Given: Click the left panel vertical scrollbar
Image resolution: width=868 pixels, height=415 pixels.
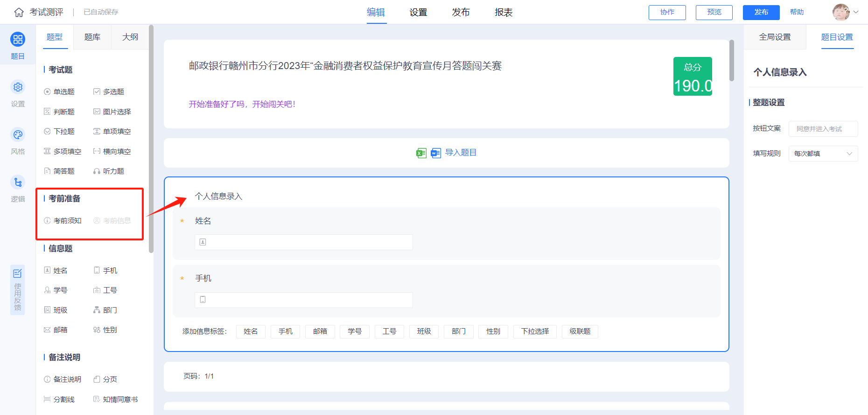Looking at the screenshot, I should click(151, 139).
